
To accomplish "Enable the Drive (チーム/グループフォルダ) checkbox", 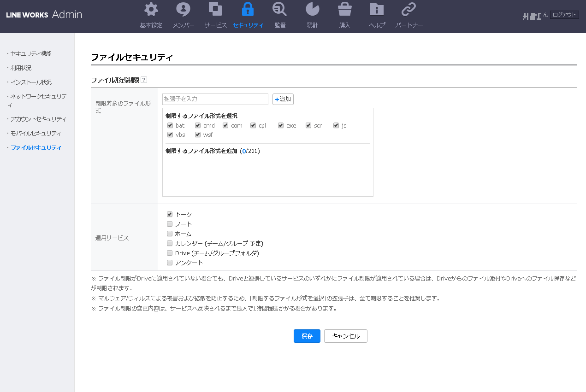I will click(170, 253).
